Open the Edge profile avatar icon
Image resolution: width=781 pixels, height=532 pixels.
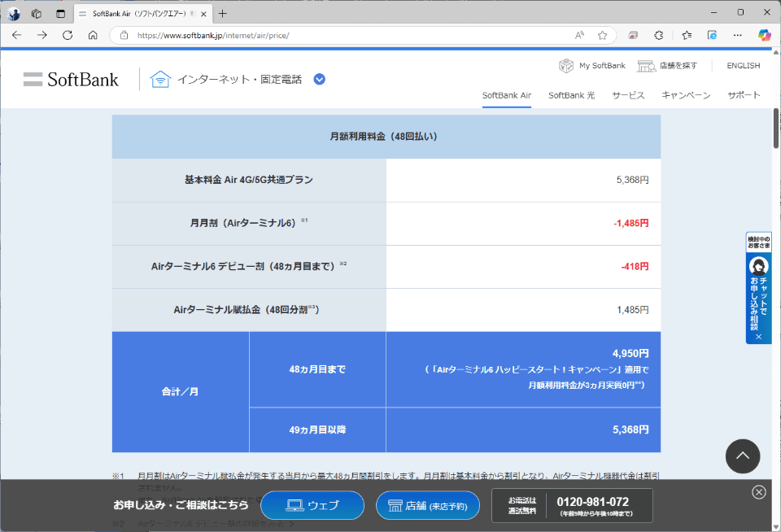click(x=14, y=14)
